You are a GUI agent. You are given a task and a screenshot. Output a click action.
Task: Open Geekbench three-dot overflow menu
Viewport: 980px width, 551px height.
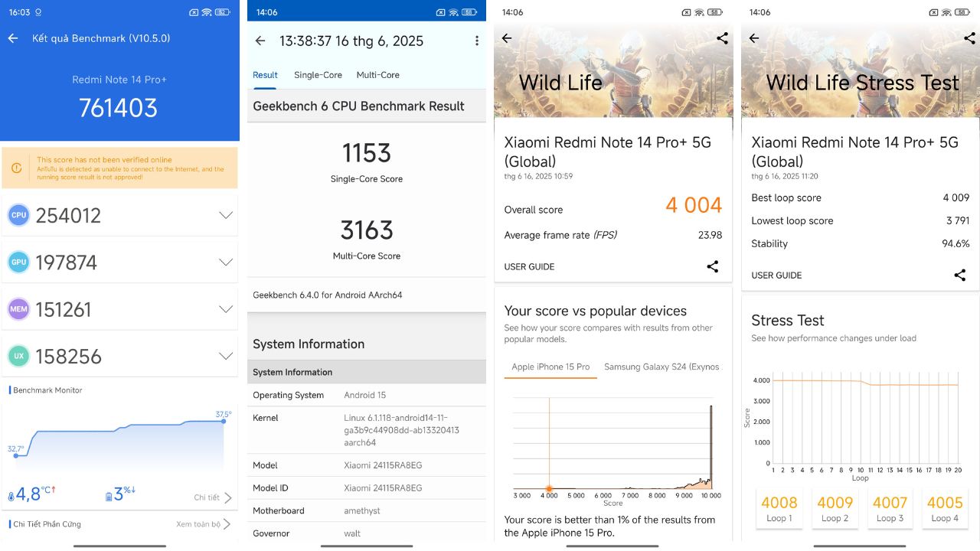click(x=476, y=41)
